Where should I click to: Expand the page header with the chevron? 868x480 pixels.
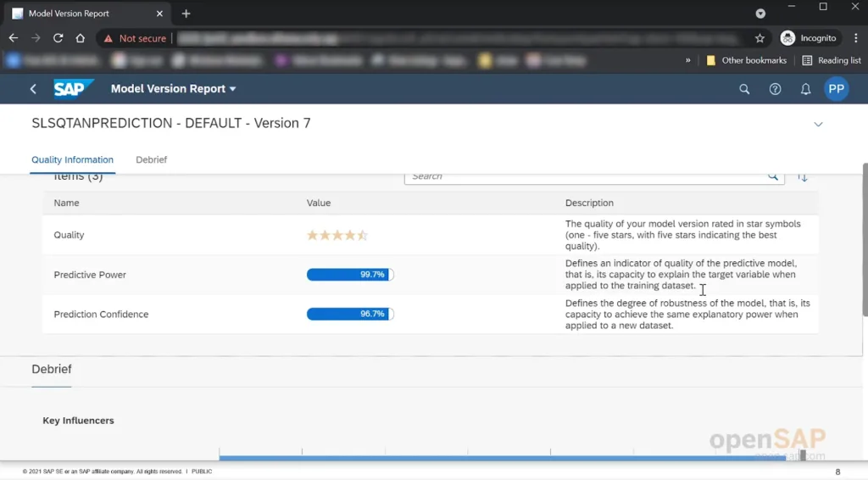click(x=818, y=124)
